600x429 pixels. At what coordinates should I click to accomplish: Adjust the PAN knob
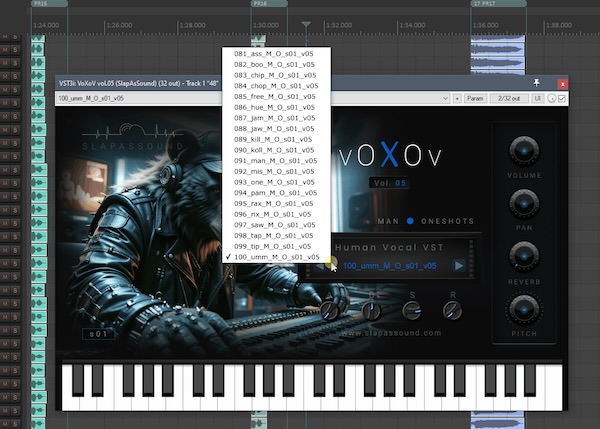pos(524,203)
